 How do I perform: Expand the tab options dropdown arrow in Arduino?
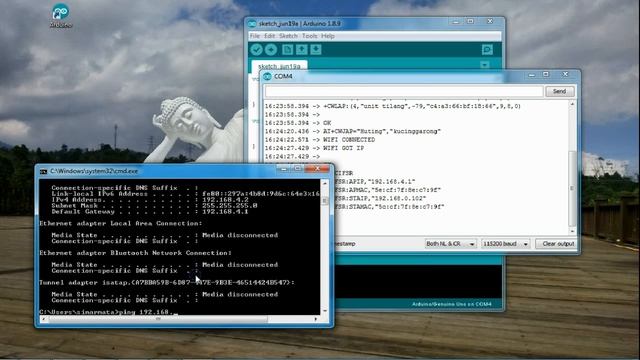pos(484,65)
